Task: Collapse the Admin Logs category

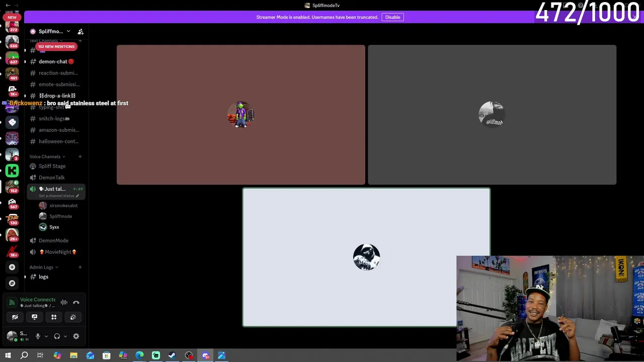Action: point(43,267)
